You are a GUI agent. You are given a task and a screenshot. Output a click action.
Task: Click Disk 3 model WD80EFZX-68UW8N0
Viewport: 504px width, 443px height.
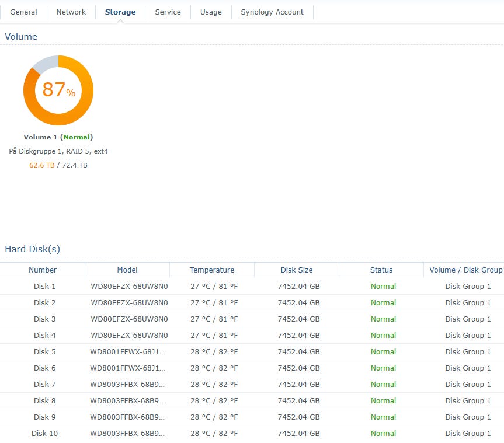(x=129, y=319)
